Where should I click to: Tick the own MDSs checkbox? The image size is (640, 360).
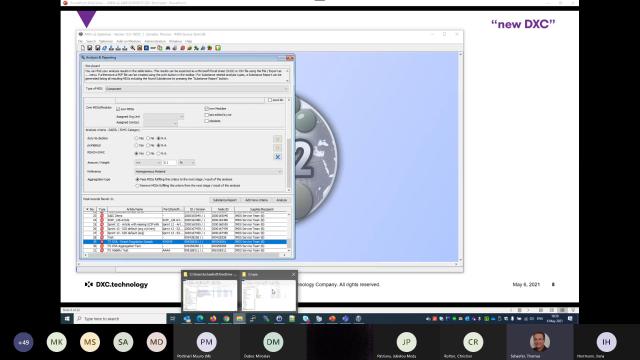(118, 109)
